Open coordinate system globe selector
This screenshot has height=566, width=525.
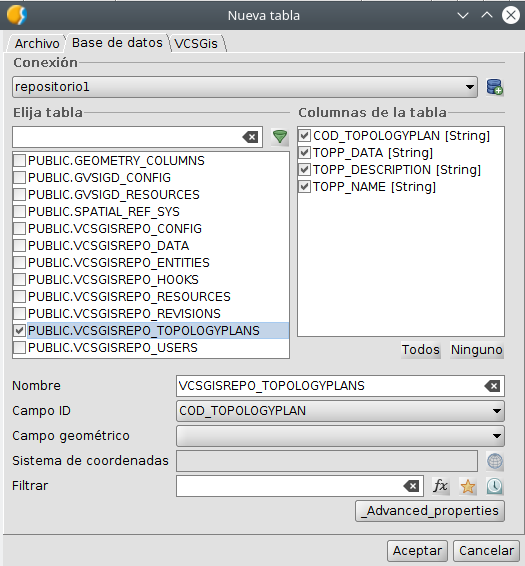tap(495, 461)
